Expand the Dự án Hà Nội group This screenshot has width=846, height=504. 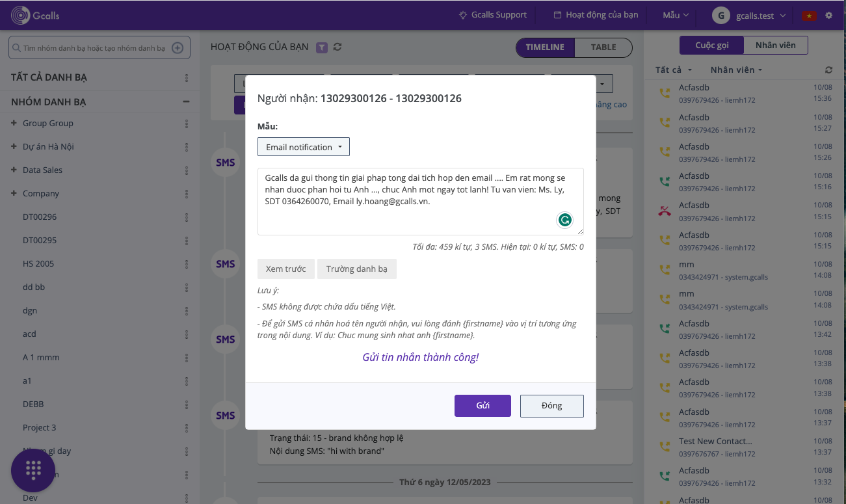click(x=14, y=146)
